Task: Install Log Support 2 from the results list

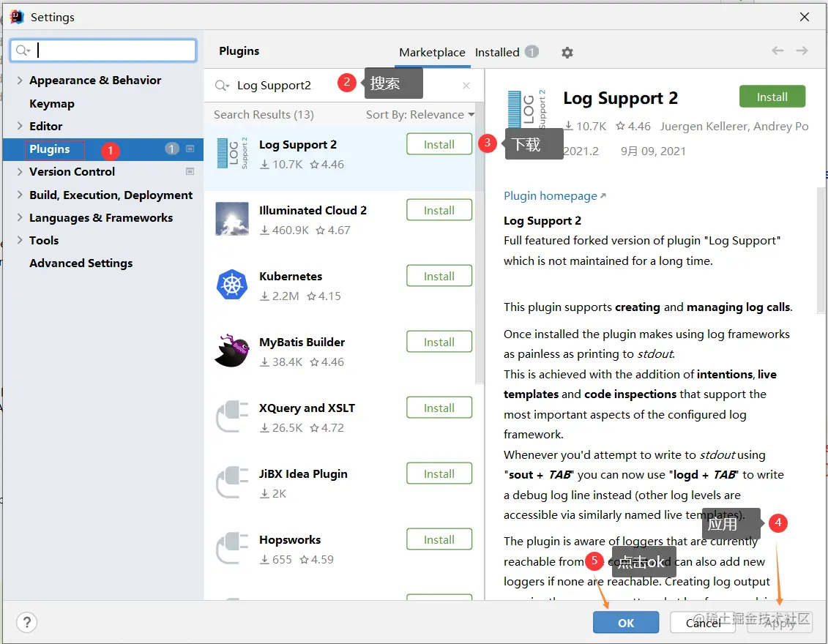Action: pos(439,144)
